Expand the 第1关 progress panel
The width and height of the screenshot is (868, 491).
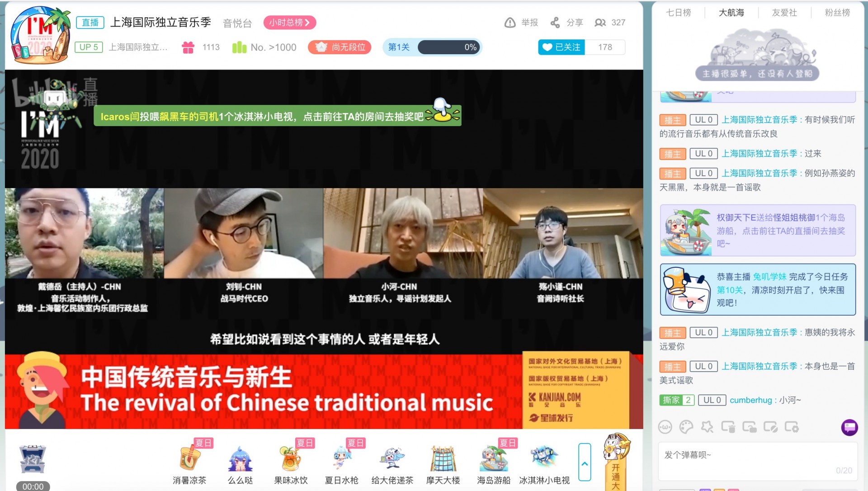pos(432,47)
